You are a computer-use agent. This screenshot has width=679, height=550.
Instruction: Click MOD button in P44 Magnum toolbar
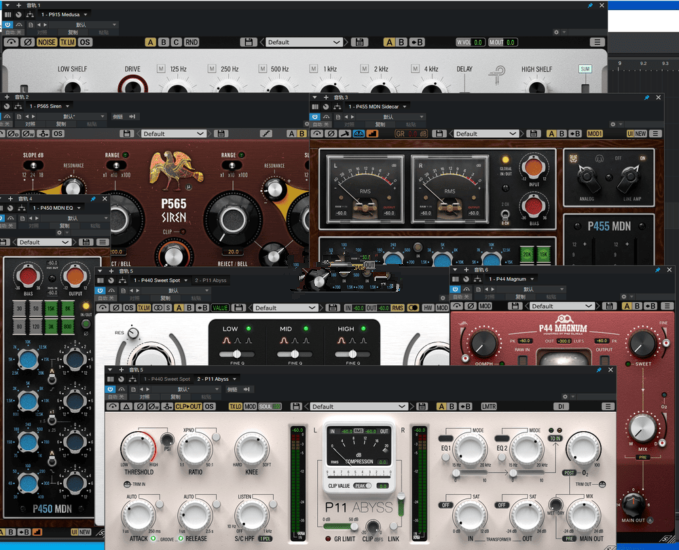[485, 306]
